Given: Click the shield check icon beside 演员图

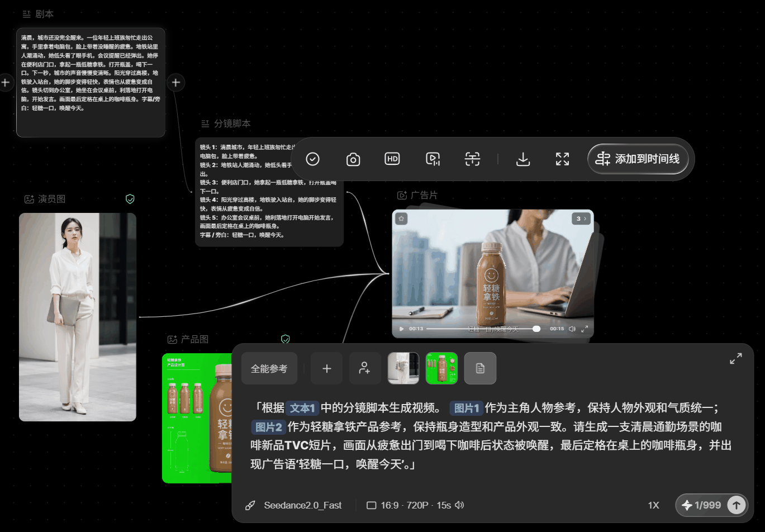Looking at the screenshot, I should [130, 199].
